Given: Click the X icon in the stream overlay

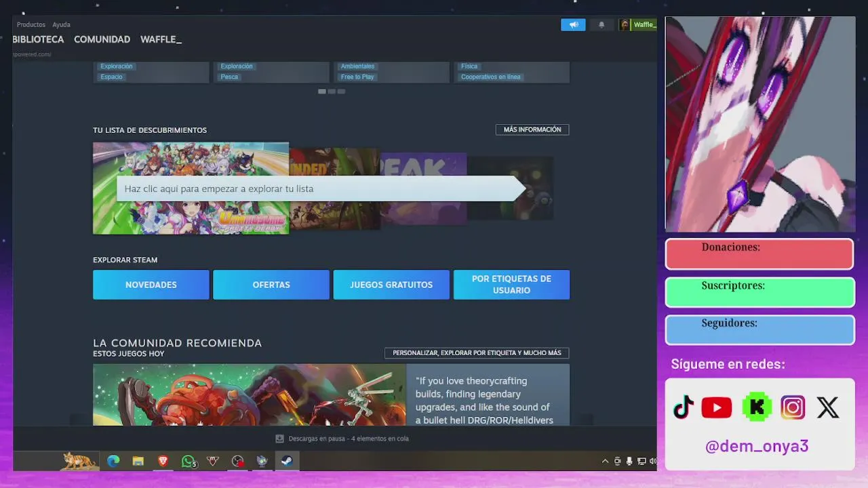Looking at the screenshot, I should [x=828, y=407].
